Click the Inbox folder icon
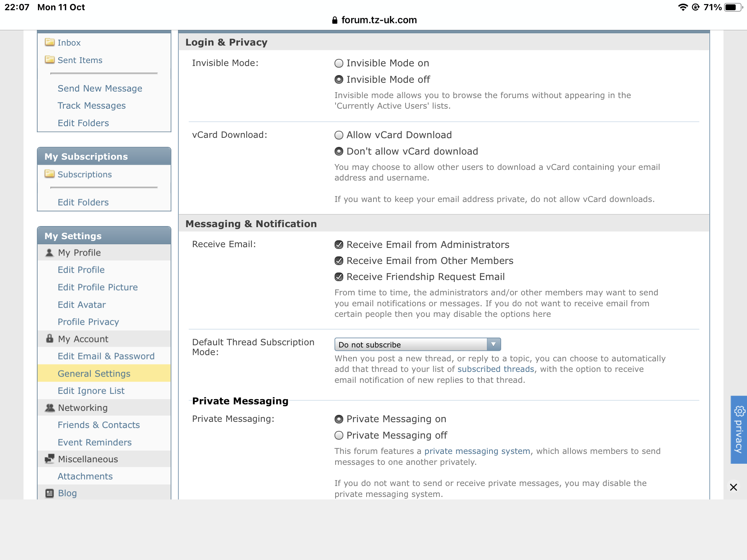This screenshot has height=560, width=747. [x=50, y=42]
